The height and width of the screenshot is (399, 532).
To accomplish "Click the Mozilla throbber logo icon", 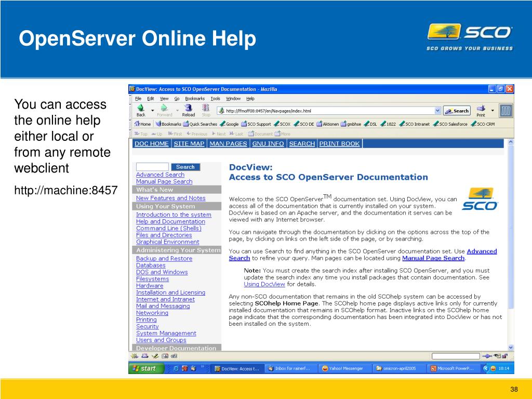I will click(x=506, y=111).
